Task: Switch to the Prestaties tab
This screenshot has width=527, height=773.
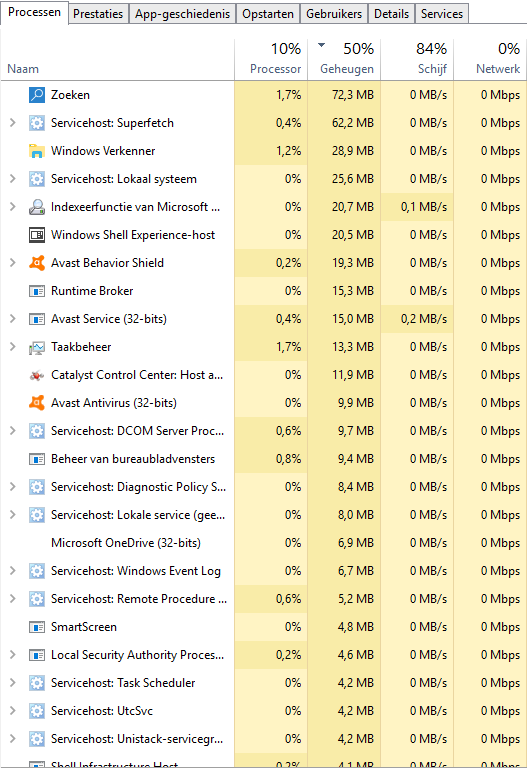Action: click(98, 14)
